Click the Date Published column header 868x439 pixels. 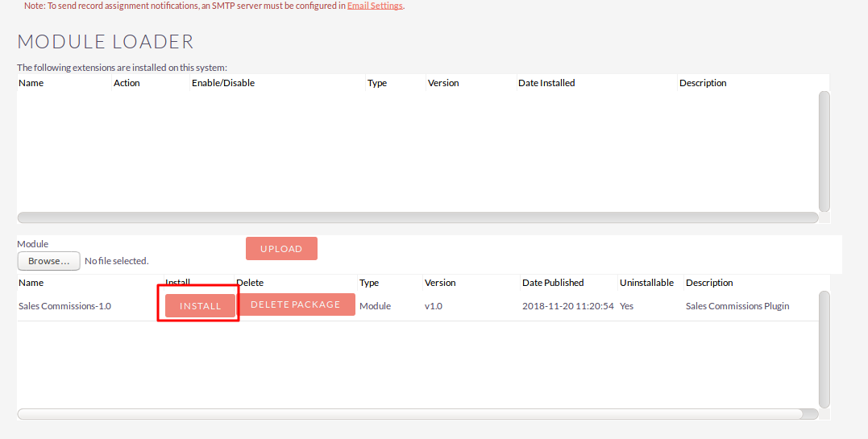[x=553, y=283]
